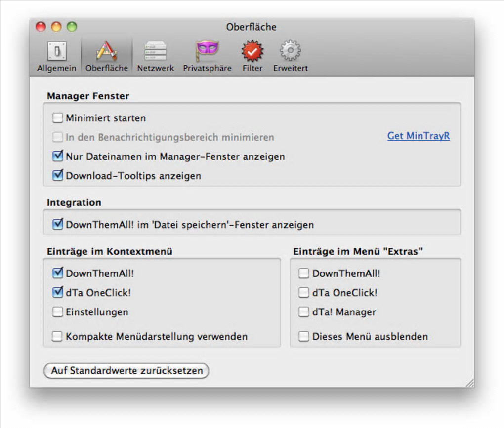Uncheck Nur Dateinamen im Manager-Fenster anzeigen

[58, 156]
